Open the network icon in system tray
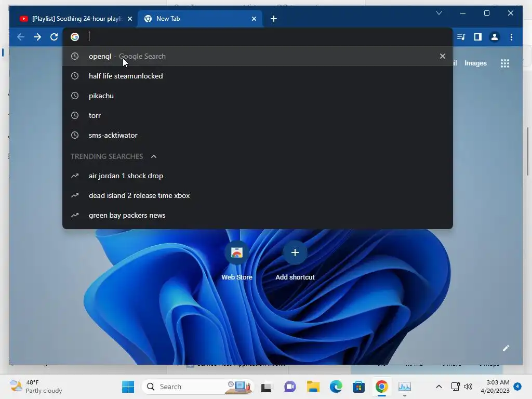This screenshot has height=399, width=532. point(455,387)
